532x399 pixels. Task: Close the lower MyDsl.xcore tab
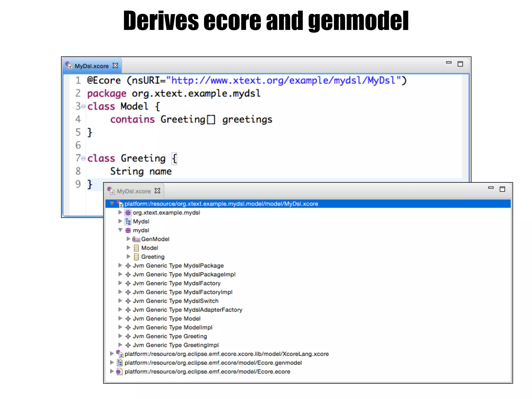pyautogui.click(x=157, y=191)
